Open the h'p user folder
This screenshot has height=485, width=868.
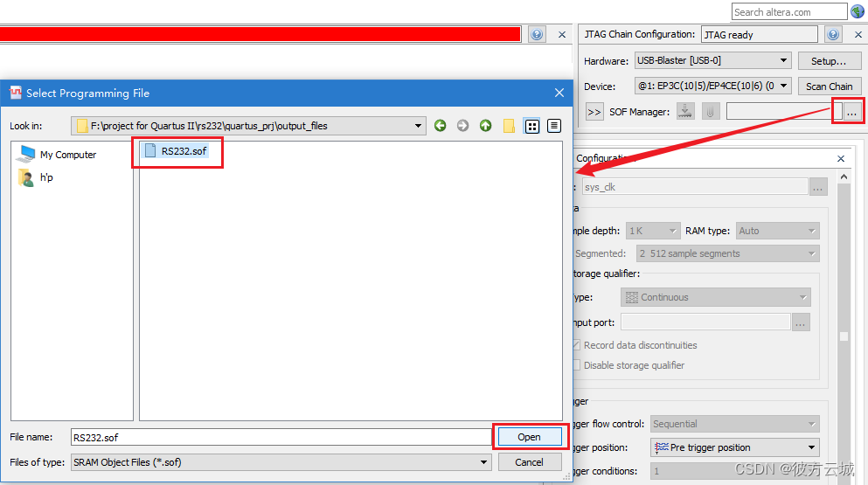click(x=36, y=177)
